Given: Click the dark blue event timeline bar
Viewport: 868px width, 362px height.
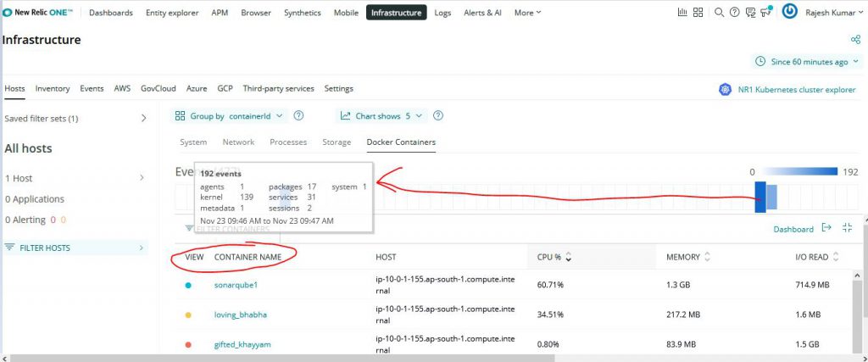Looking at the screenshot, I should [760, 197].
